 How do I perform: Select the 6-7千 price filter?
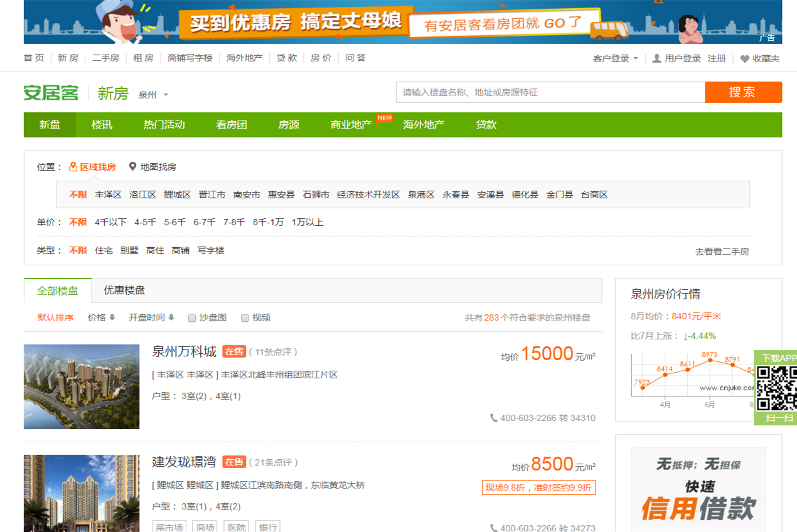click(205, 222)
